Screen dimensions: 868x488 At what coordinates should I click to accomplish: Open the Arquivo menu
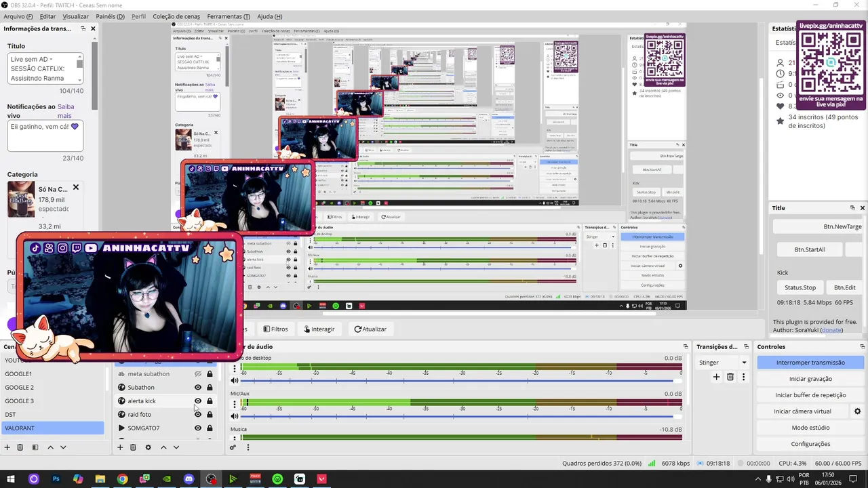point(18,16)
